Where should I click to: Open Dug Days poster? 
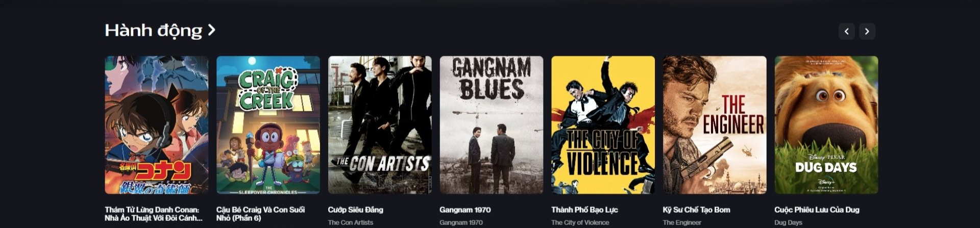click(x=826, y=125)
